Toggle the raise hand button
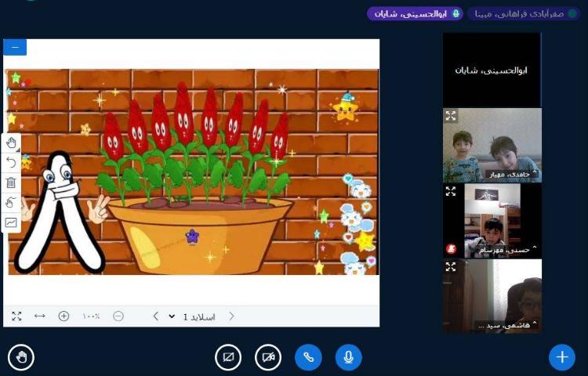588x376 pixels. 21,357
